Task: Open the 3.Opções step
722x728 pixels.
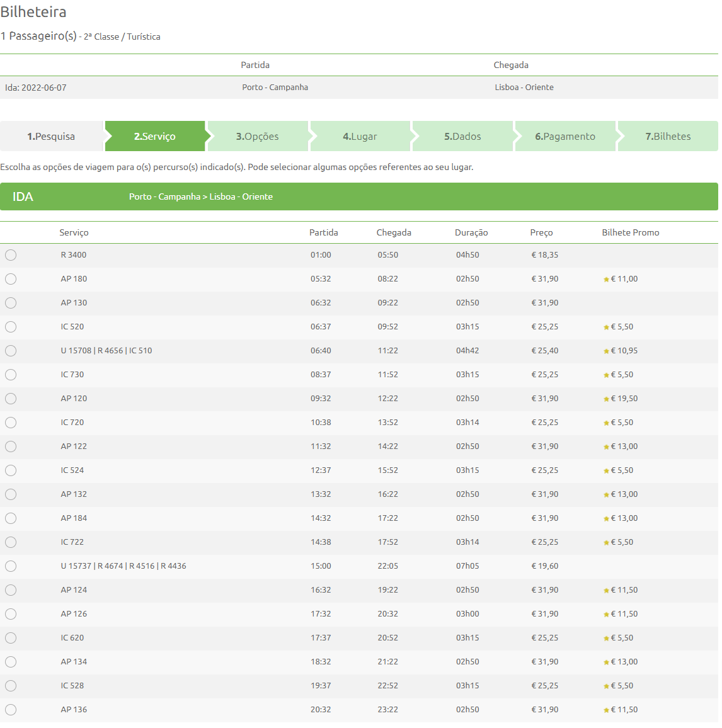Action: point(258,136)
